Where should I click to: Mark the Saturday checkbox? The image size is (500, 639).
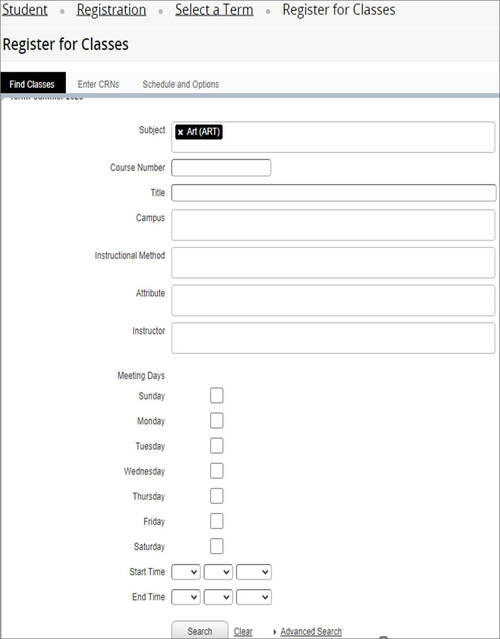216,546
